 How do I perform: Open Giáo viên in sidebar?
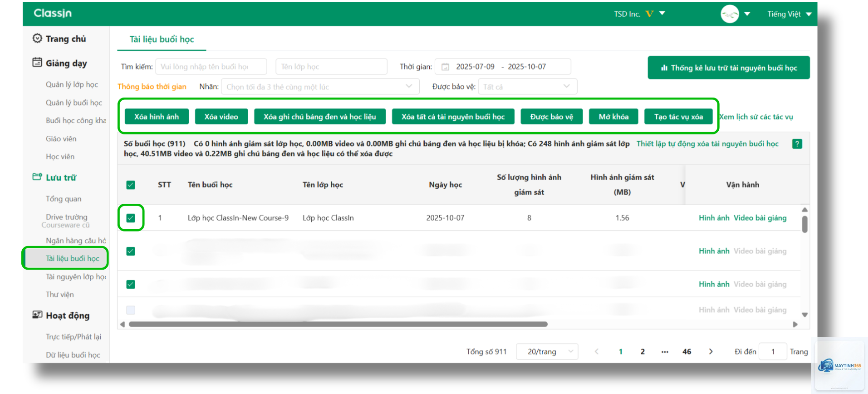coord(61,138)
